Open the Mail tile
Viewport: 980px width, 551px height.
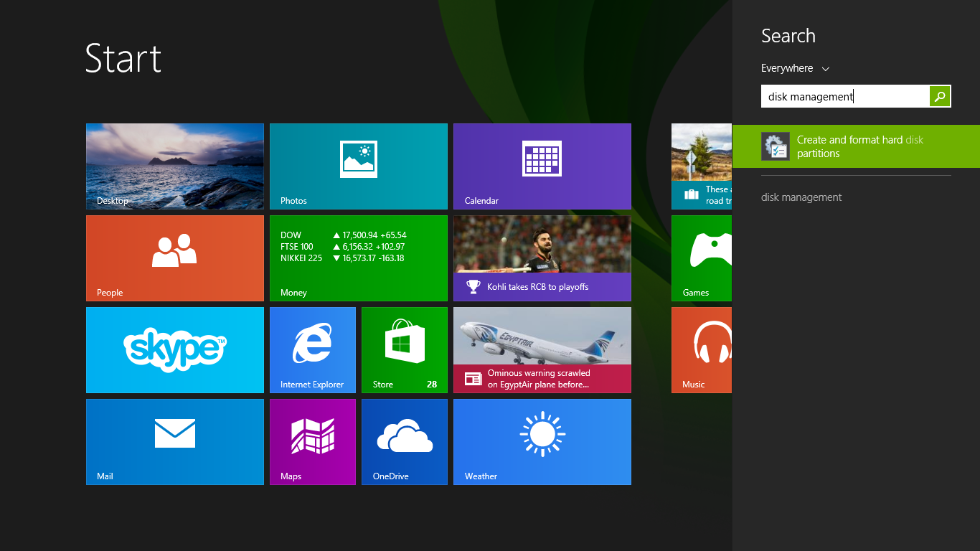pyautogui.click(x=175, y=442)
